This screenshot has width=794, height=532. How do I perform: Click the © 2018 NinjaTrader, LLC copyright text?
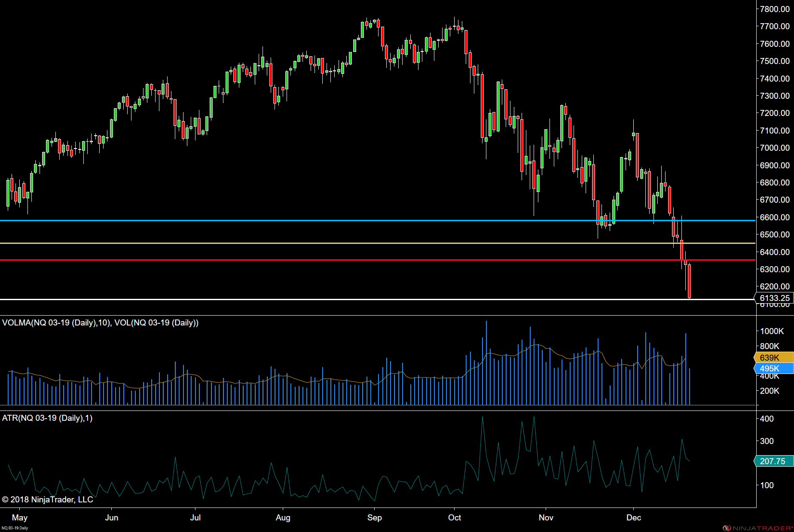[x=47, y=499]
